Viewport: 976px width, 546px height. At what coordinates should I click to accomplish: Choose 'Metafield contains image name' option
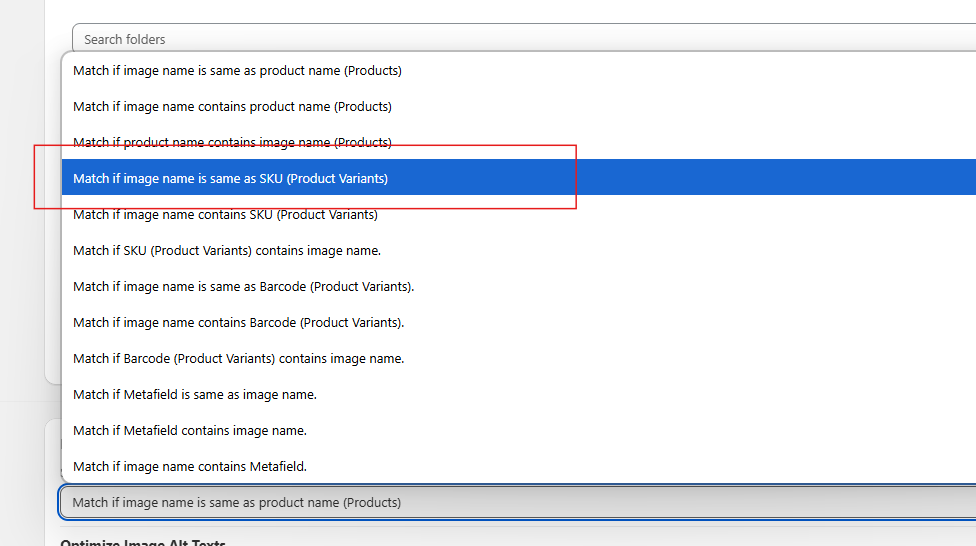point(190,431)
